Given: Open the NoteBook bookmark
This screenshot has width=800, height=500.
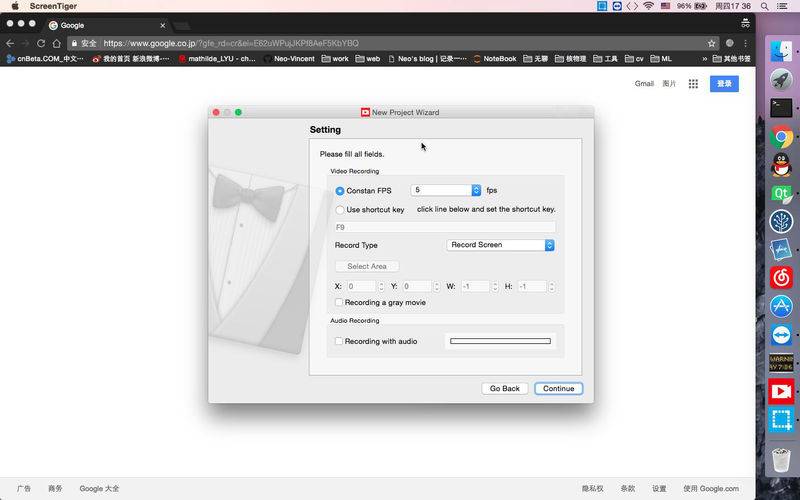Looking at the screenshot, I should [495, 59].
